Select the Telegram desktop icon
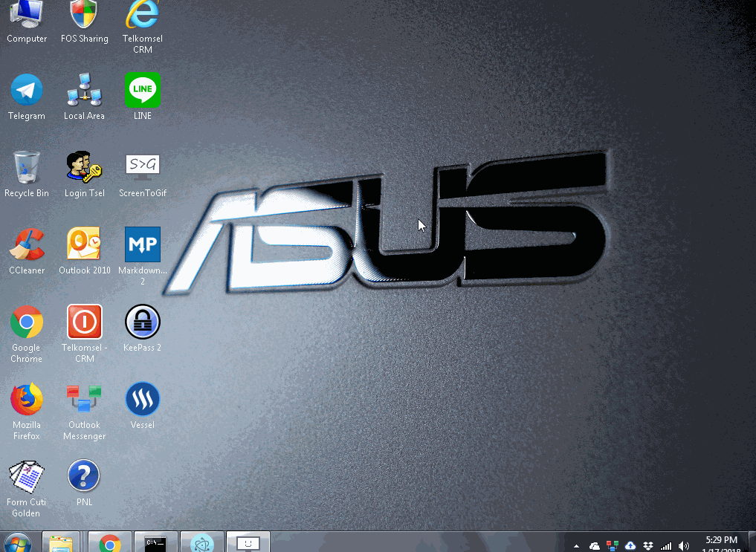The width and height of the screenshot is (756, 552). (x=27, y=97)
